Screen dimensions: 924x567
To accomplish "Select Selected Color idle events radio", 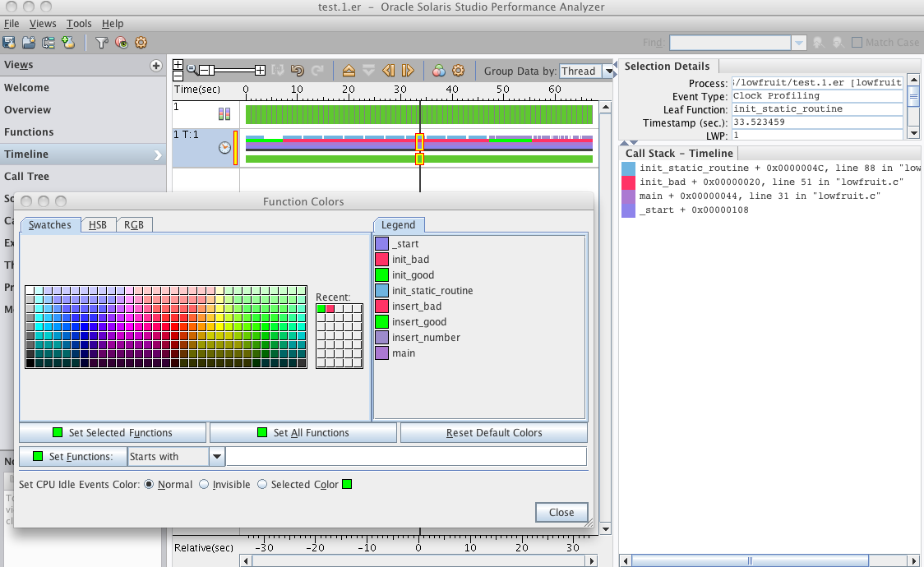I will click(x=262, y=484).
